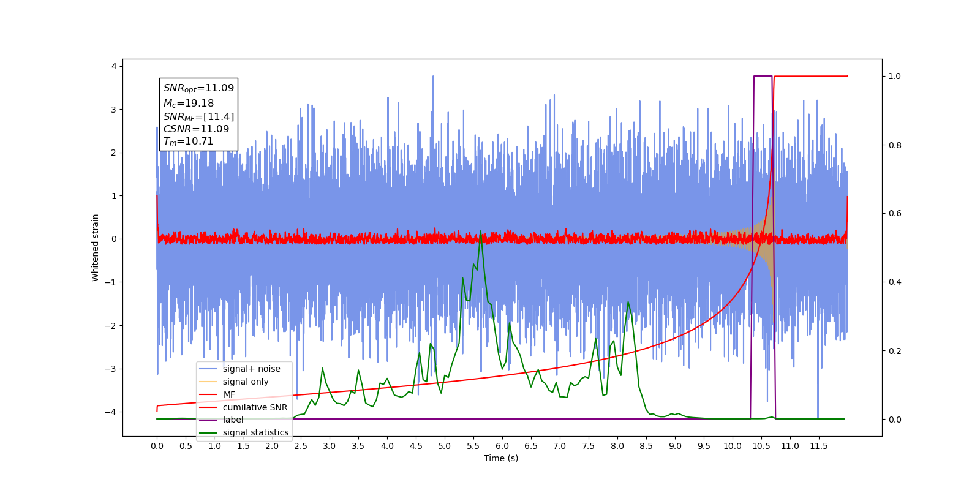Screen dimensions: 980x490
Task: Select the x-axis tick label 9.5
Action: pos(704,446)
